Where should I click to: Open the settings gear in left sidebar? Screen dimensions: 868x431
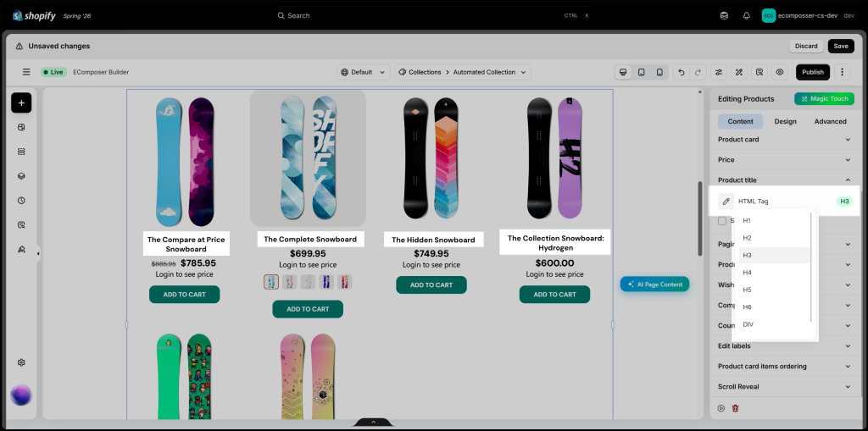pyautogui.click(x=21, y=362)
